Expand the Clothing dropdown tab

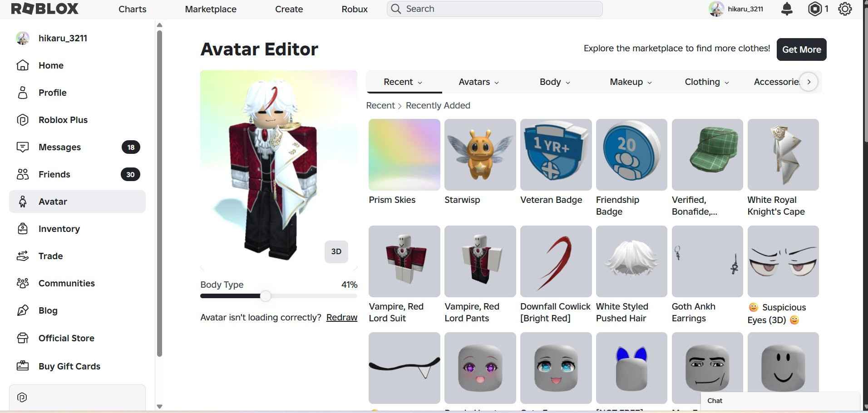[706, 82]
